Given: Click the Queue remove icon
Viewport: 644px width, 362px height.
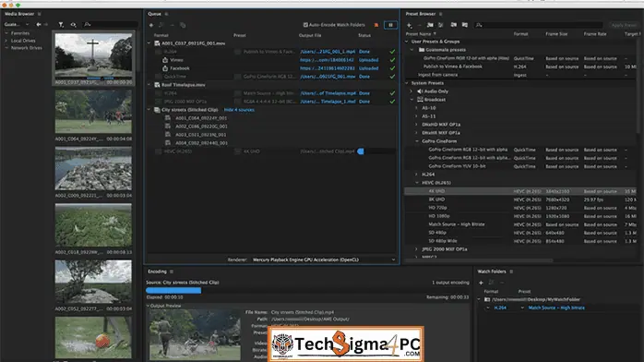Looking at the screenshot, I should pos(173,25).
